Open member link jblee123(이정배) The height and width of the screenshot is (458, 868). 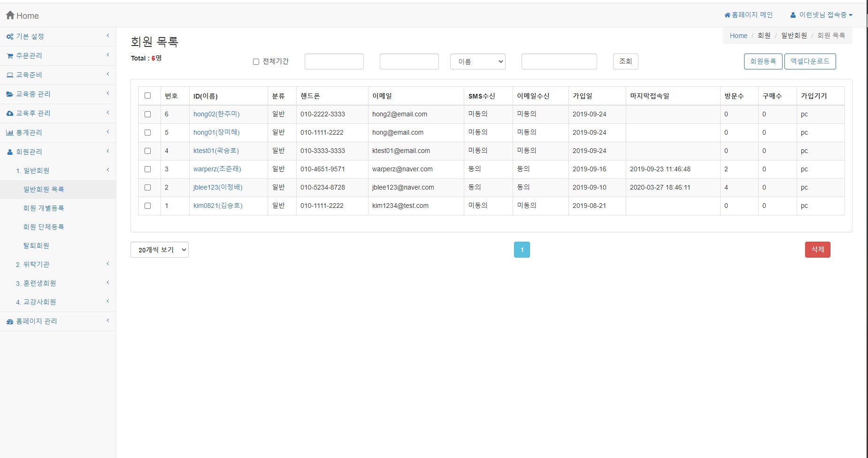[218, 187]
